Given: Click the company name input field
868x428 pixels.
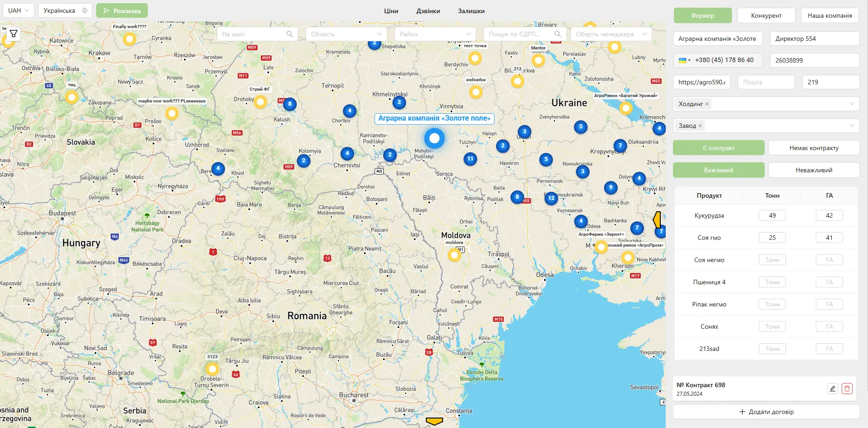Looking at the screenshot, I should (717, 39).
